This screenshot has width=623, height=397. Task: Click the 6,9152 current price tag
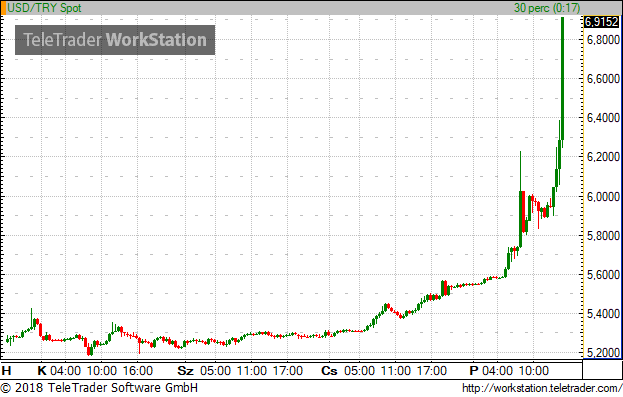click(602, 21)
